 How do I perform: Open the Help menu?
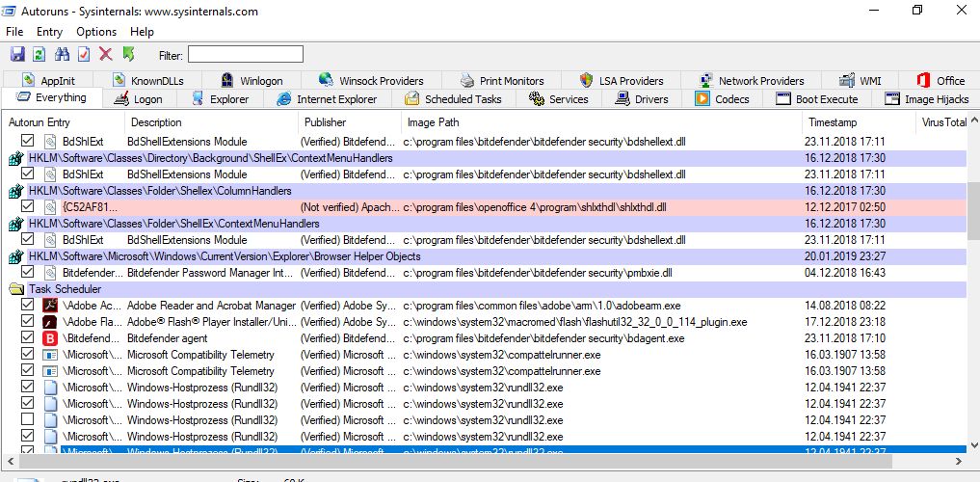tap(142, 31)
